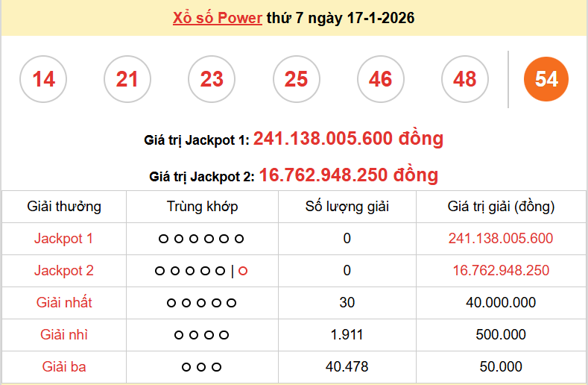Screen dimensions: 588x385
Task: Click the "Giải nhì" prize label
Action: pos(64,335)
